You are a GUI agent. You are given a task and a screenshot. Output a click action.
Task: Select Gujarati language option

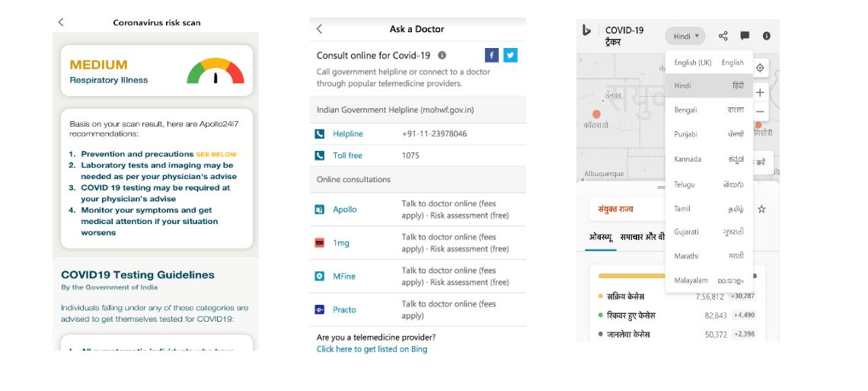[x=709, y=232]
